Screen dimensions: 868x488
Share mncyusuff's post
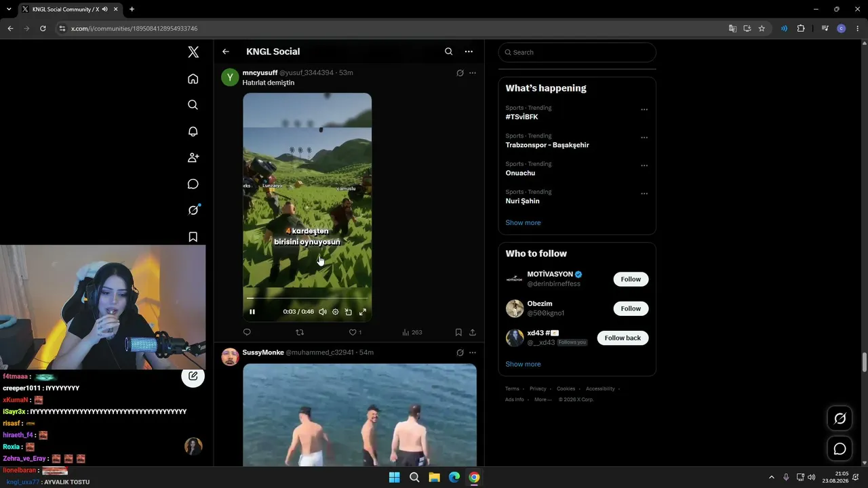click(473, 332)
